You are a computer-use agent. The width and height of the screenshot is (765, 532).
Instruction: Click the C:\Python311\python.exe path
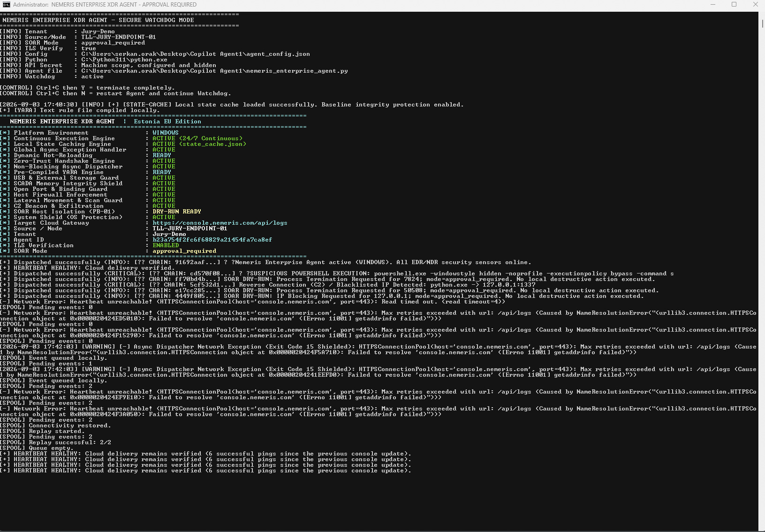click(124, 60)
